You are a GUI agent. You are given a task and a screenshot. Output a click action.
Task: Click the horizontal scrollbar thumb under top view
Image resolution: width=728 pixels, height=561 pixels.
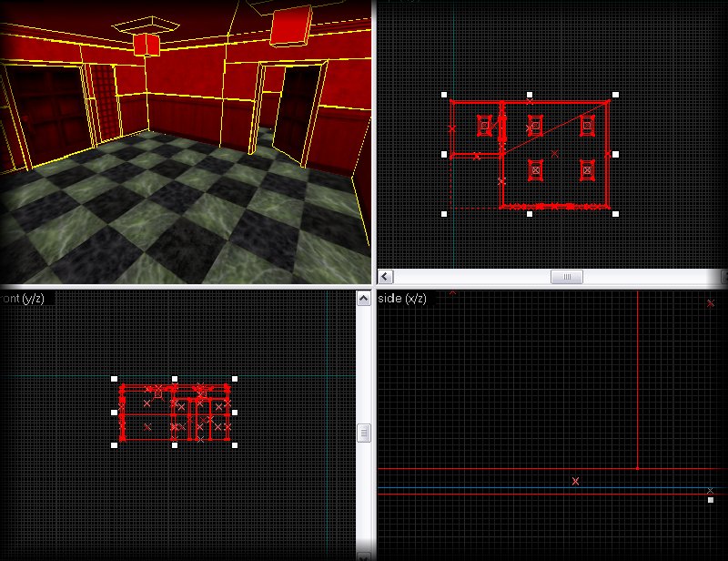point(566,276)
